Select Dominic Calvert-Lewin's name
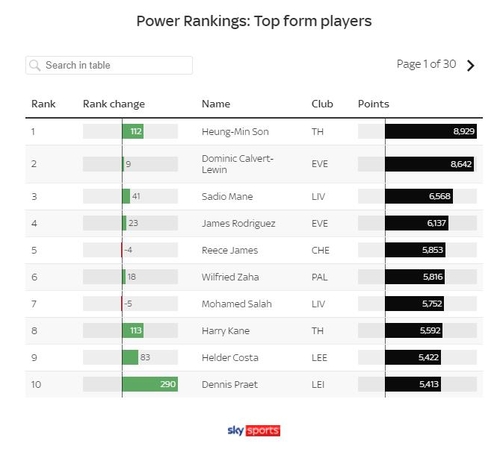 point(237,164)
